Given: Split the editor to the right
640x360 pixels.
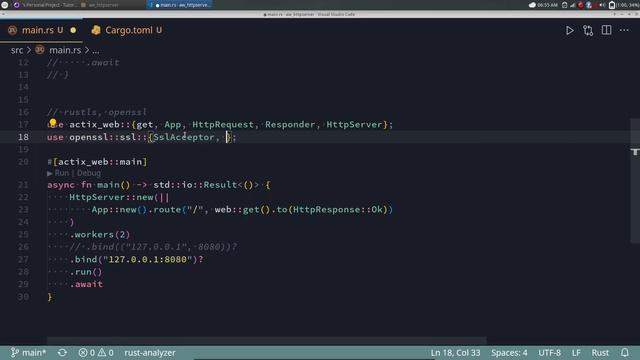Looking at the screenshot, I should point(606,30).
